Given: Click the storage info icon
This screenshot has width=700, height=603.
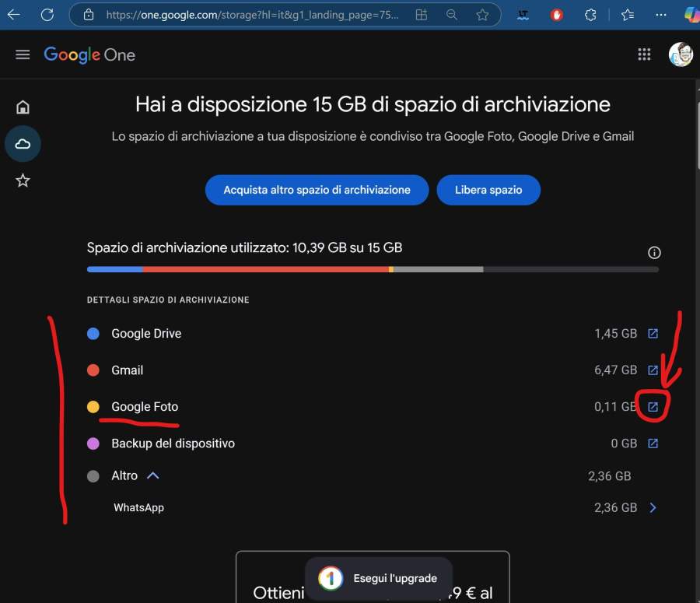Looking at the screenshot, I should [654, 253].
